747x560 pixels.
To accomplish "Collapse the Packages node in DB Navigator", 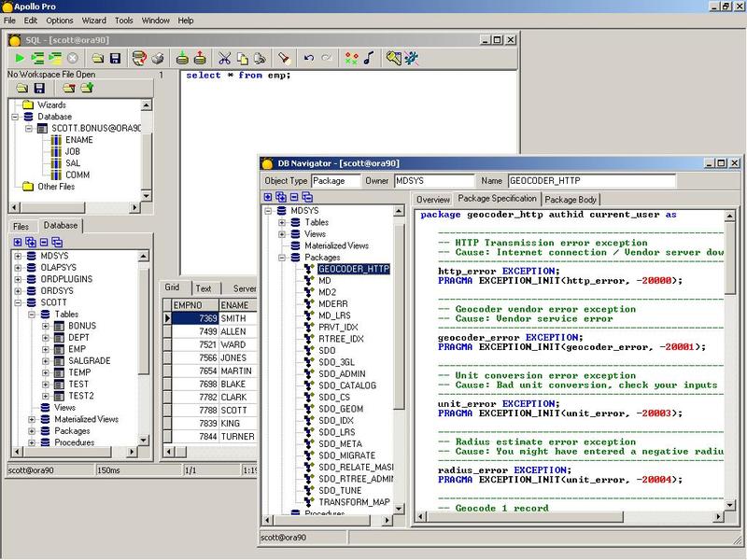I will click(x=282, y=258).
